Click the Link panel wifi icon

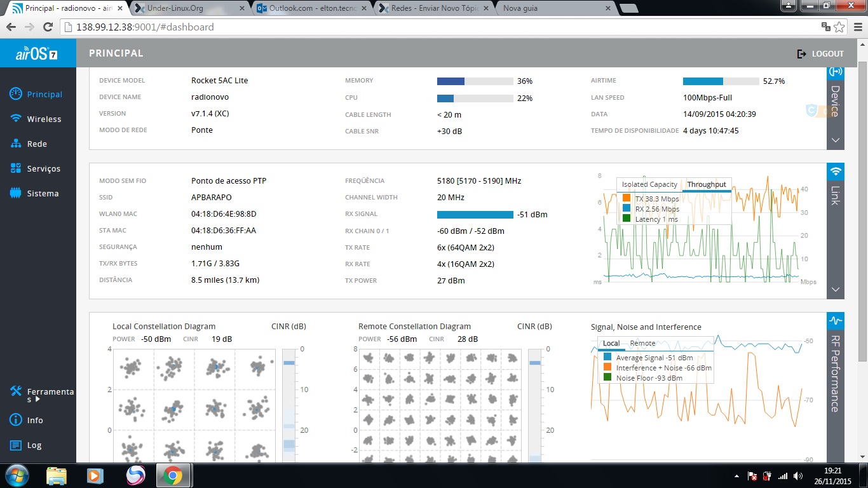836,172
